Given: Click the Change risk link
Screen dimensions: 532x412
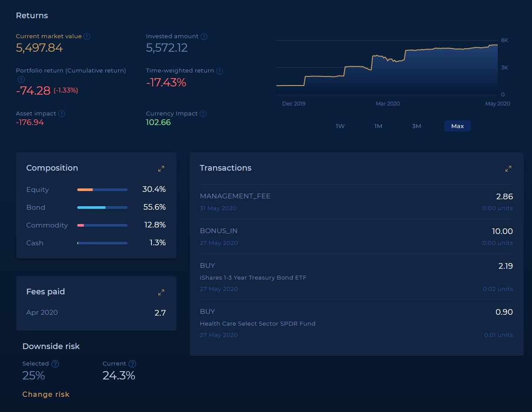Looking at the screenshot, I should pyautogui.click(x=46, y=394).
